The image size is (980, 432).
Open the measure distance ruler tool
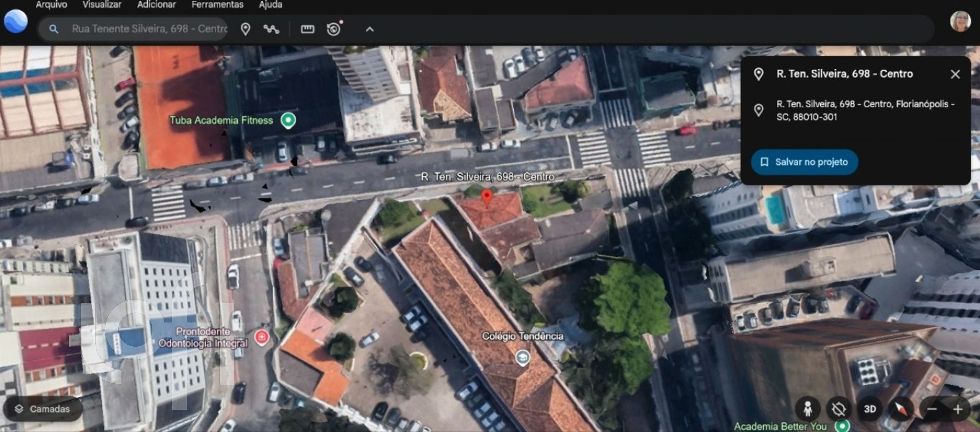(x=307, y=29)
